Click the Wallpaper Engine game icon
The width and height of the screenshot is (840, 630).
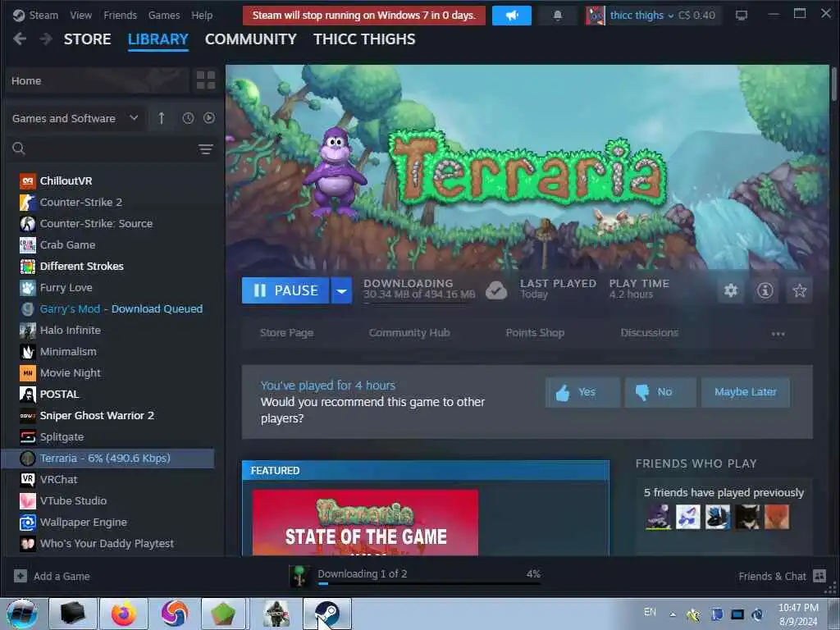pos(28,523)
